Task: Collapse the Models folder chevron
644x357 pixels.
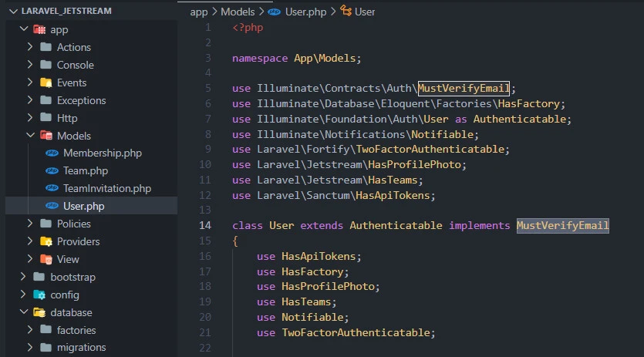Action: [29, 136]
